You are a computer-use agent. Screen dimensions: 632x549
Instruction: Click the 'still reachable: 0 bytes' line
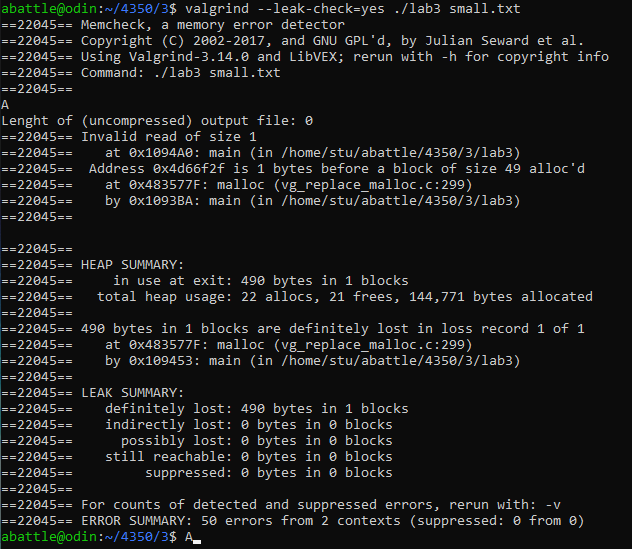point(249,456)
